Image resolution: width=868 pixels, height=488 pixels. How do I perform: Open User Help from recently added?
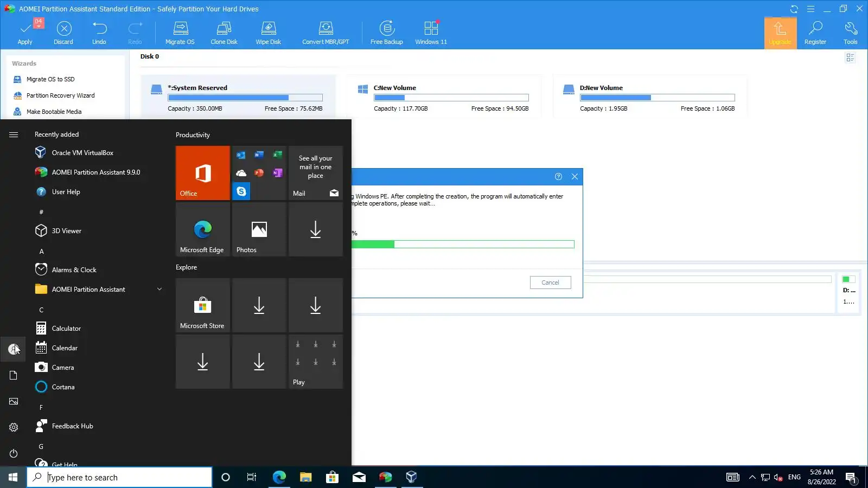66,192
